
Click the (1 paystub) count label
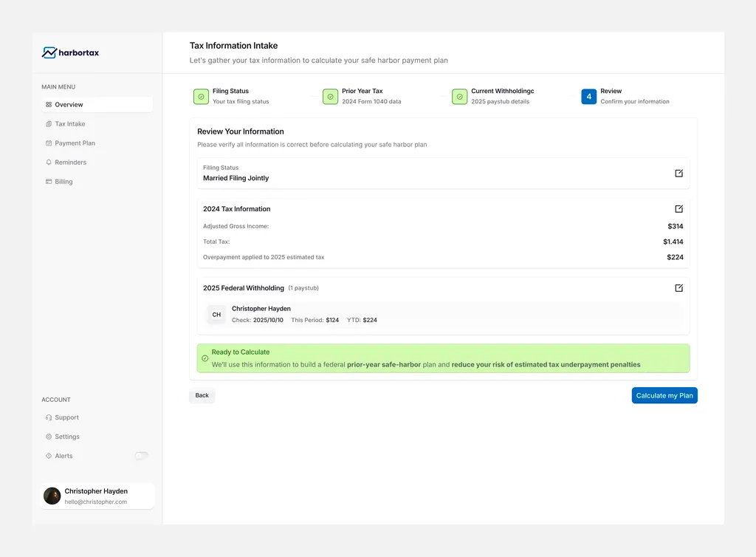[x=303, y=288]
